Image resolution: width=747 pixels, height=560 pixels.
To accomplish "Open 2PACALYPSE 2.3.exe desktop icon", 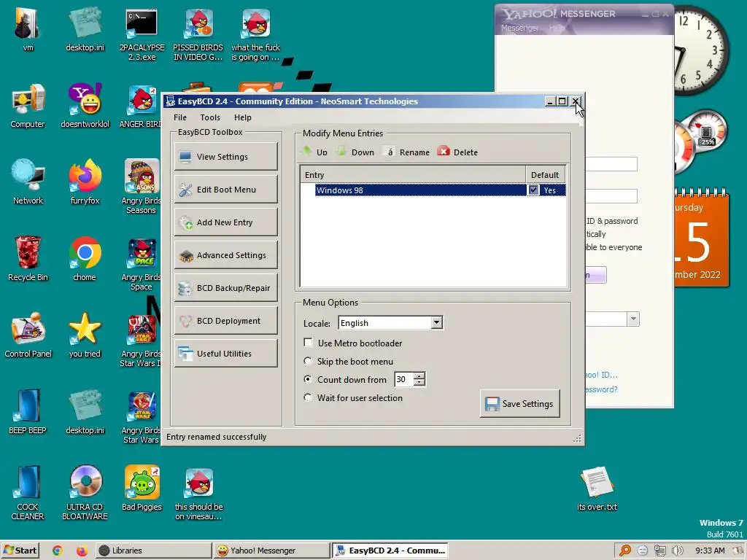I will pyautogui.click(x=142, y=34).
